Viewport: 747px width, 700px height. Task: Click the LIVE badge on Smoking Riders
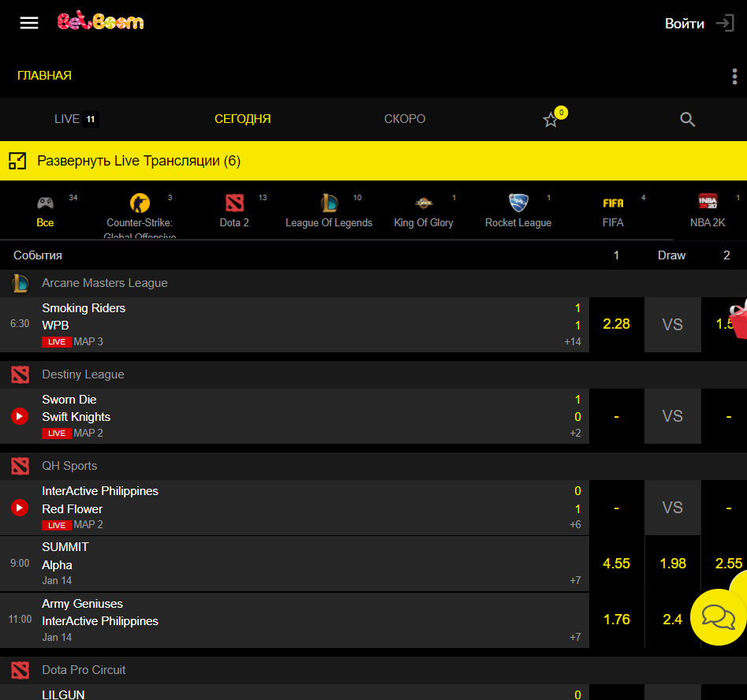pyautogui.click(x=57, y=342)
